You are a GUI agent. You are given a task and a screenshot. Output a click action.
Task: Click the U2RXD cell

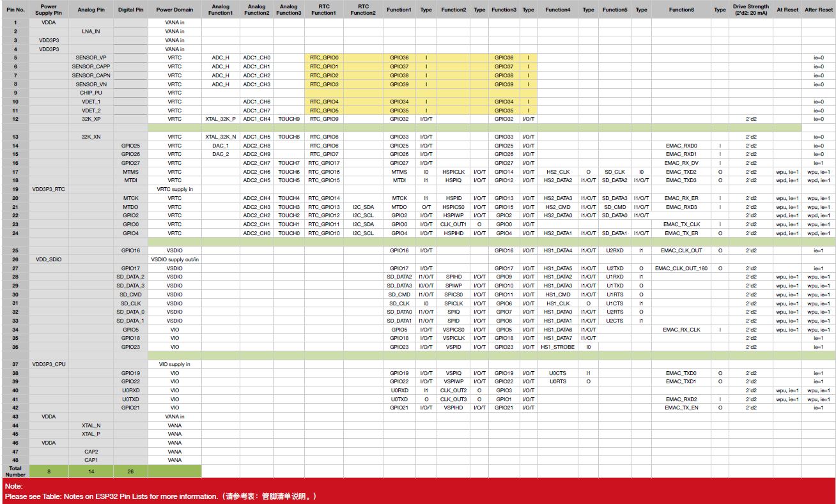pos(615,250)
